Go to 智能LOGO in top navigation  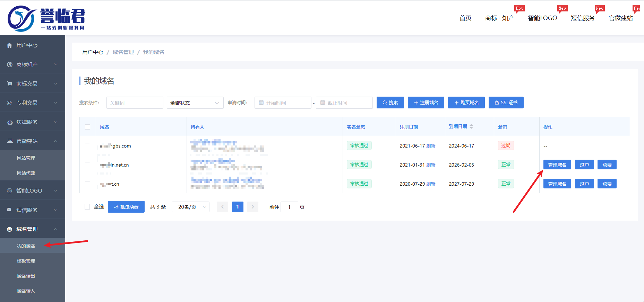tap(542, 18)
